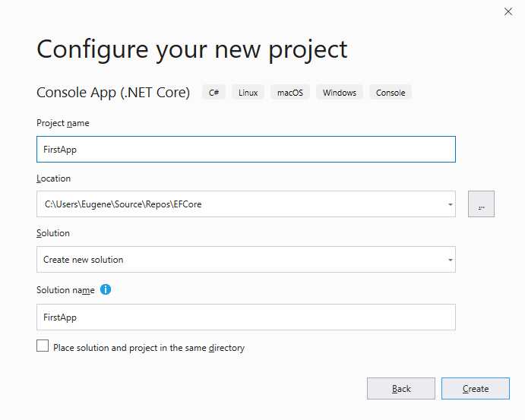Click the Windows tag
The image size is (525, 420).
click(340, 93)
